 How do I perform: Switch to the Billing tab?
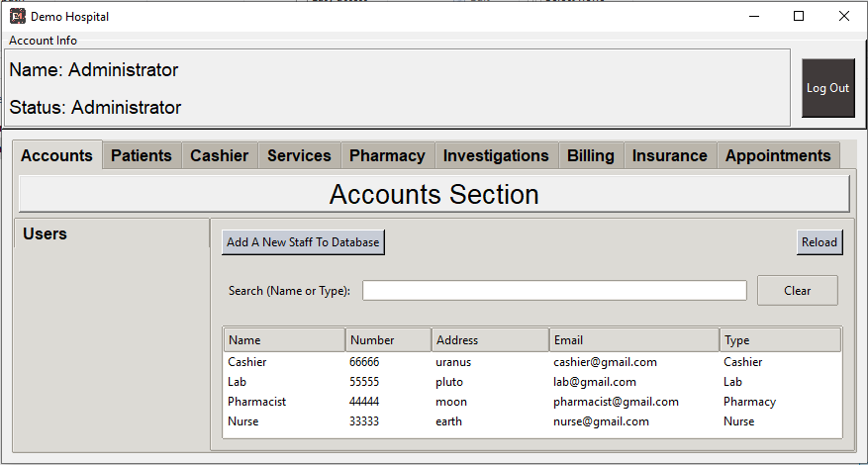point(591,155)
